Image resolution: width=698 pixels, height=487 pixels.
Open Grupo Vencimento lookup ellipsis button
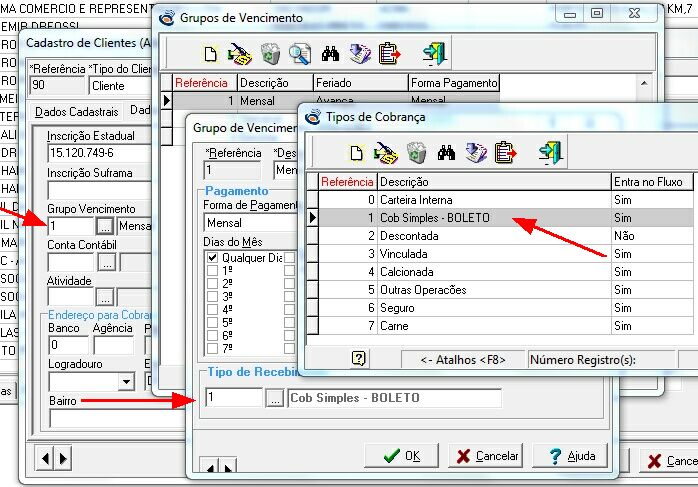(106, 226)
